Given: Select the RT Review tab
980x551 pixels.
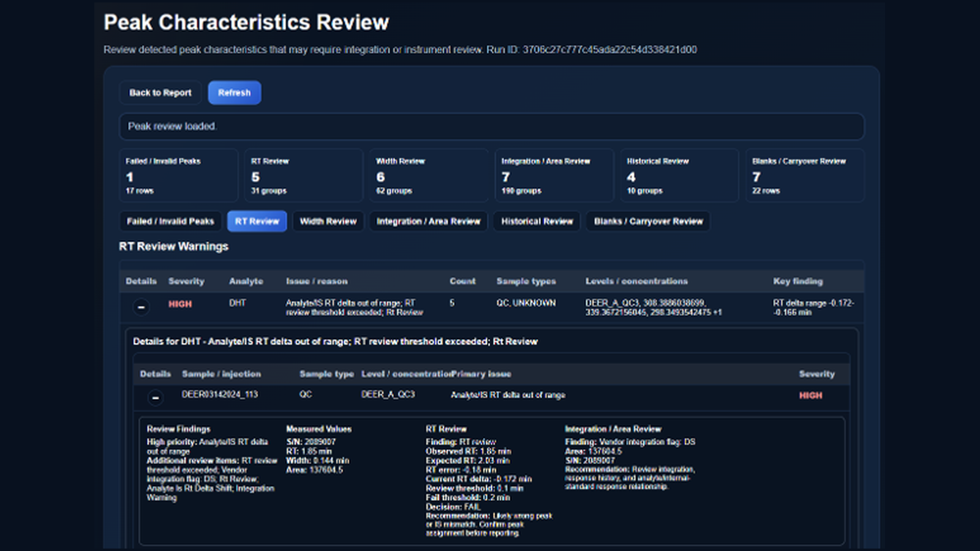Looking at the screenshot, I should coord(257,221).
